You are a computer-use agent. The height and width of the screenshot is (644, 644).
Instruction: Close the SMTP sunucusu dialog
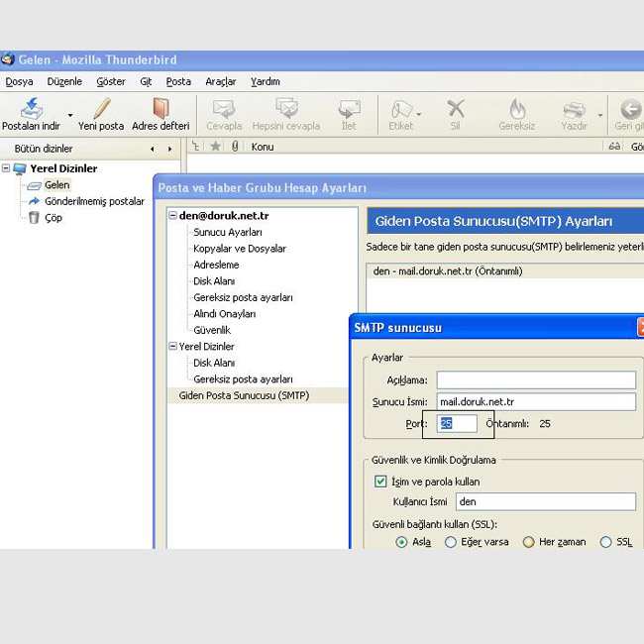point(640,327)
